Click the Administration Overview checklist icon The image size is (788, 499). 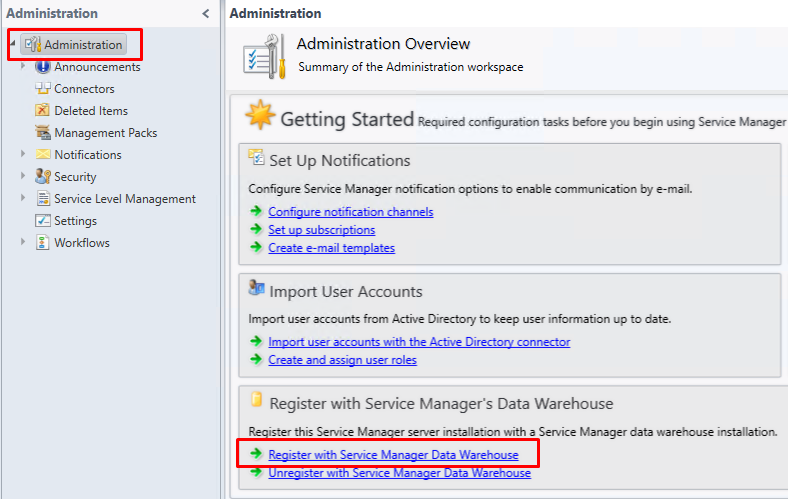coord(265,56)
